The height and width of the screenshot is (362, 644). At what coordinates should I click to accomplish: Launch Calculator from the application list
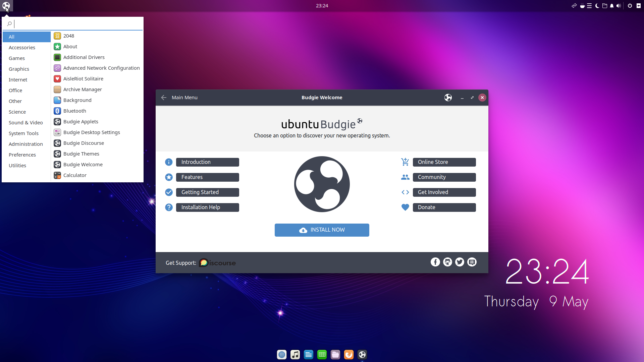tap(97, 175)
